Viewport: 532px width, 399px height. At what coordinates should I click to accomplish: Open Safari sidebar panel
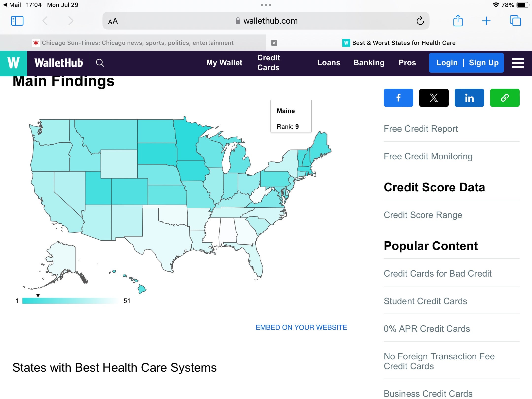17,21
